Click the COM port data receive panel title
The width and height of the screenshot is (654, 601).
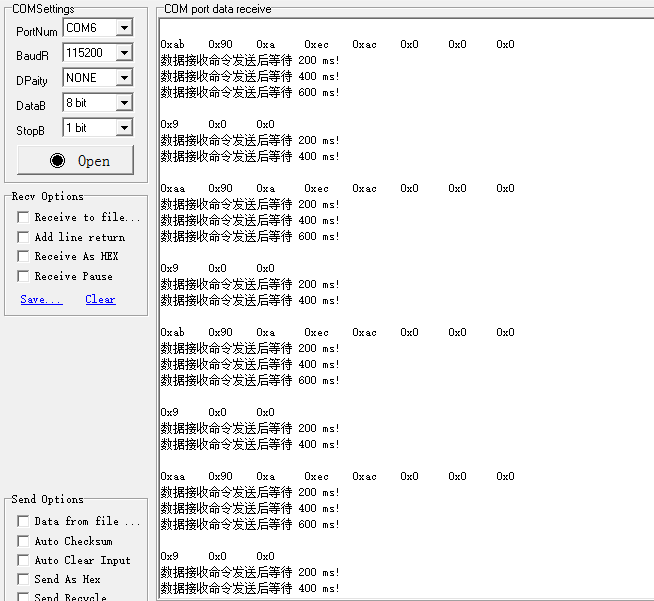217,9
